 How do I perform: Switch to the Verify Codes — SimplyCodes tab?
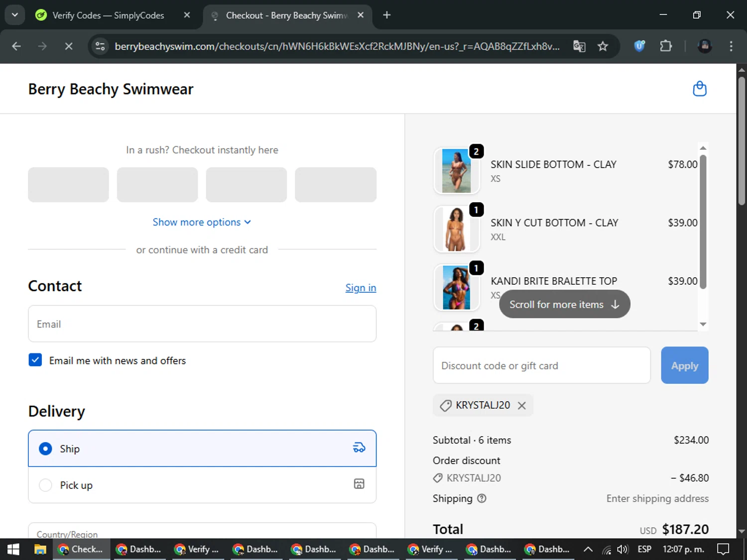(x=108, y=15)
